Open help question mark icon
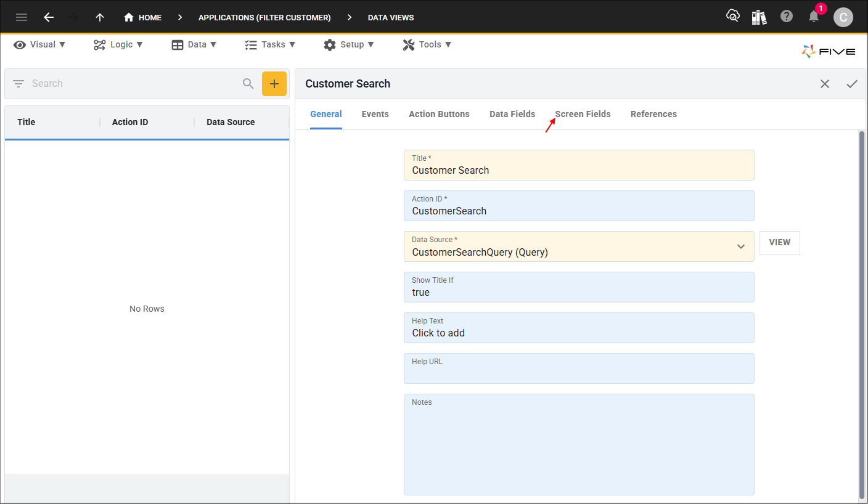 pyautogui.click(x=787, y=17)
